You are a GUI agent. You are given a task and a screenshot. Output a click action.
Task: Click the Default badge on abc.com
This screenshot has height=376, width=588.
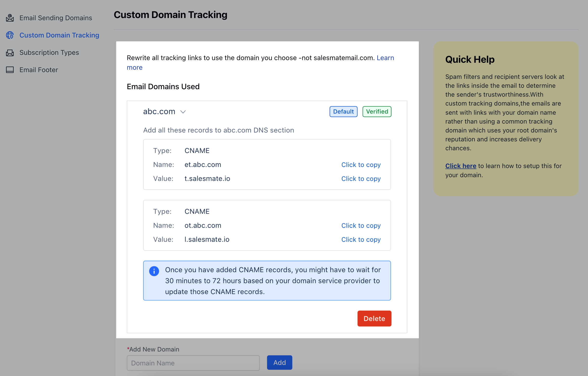(343, 112)
